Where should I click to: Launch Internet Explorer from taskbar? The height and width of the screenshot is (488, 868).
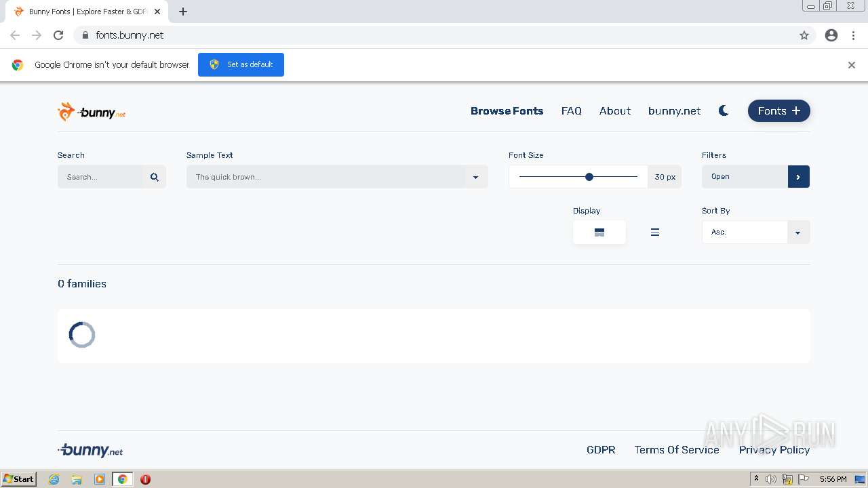[54, 479]
